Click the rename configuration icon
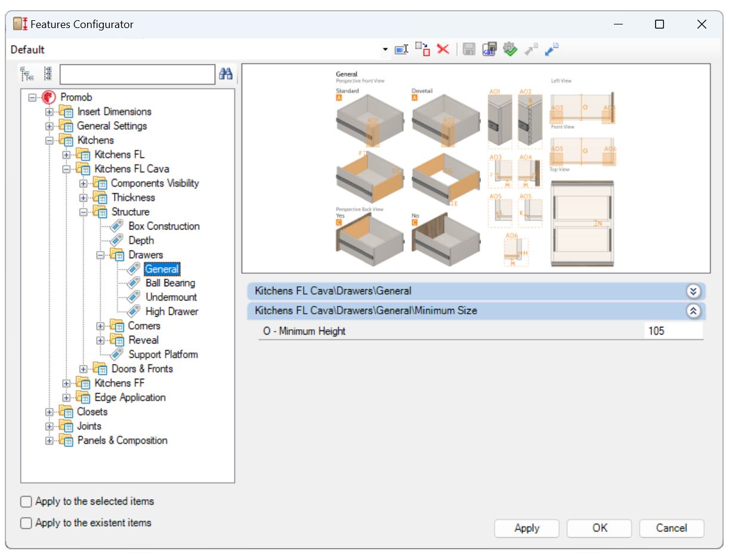 click(401, 49)
